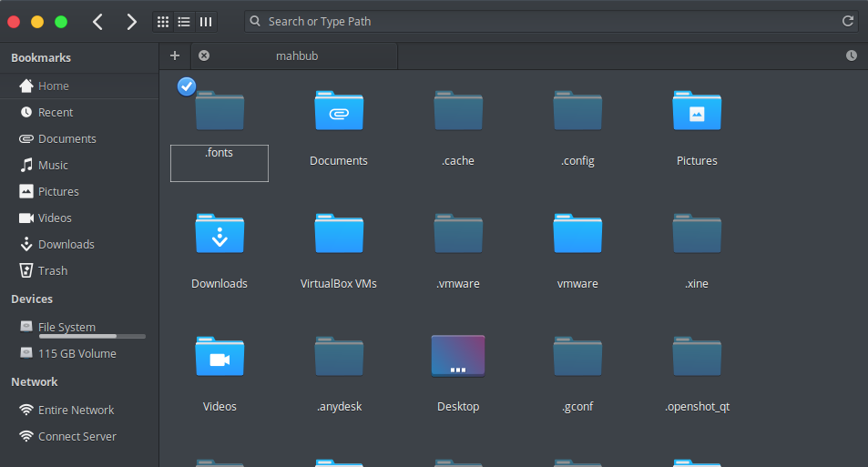Open Videos bookmark in sidebar

click(80, 218)
